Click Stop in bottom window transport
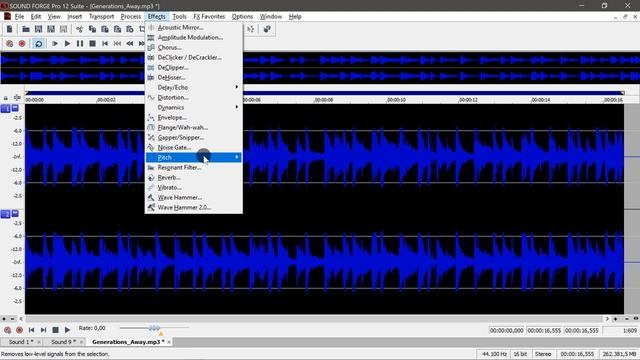Viewport: 640px width, 360px height. point(56,330)
